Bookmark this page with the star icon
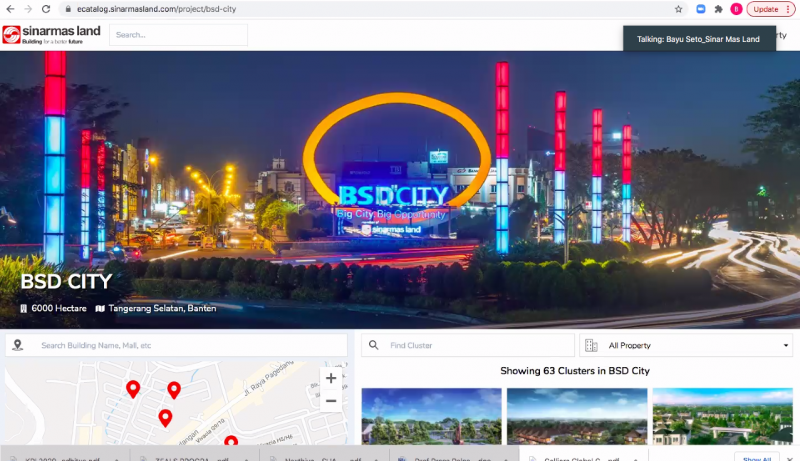 click(679, 9)
